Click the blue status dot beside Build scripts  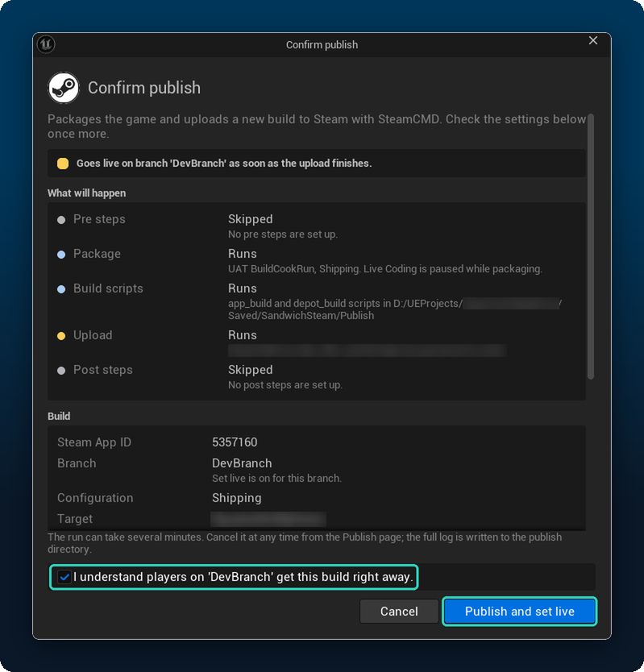coord(61,289)
